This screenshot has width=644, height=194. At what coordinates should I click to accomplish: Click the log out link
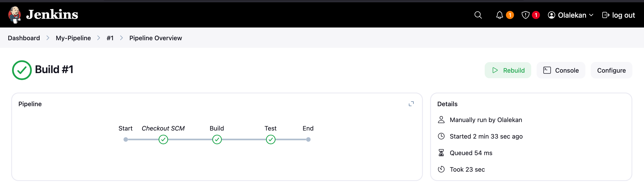[x=618, y=15]
